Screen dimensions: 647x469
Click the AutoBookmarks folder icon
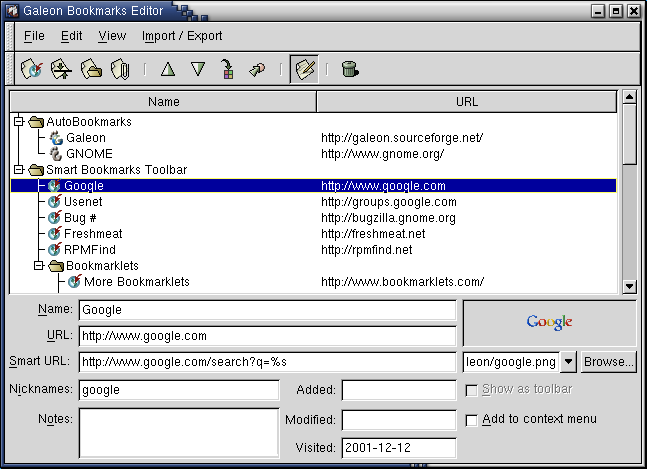point(36,122)
